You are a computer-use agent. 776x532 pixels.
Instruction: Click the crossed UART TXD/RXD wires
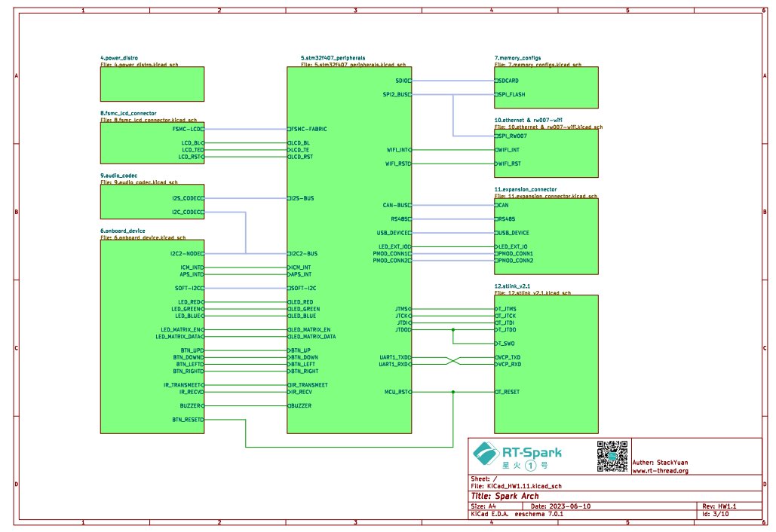pos(452,361)
